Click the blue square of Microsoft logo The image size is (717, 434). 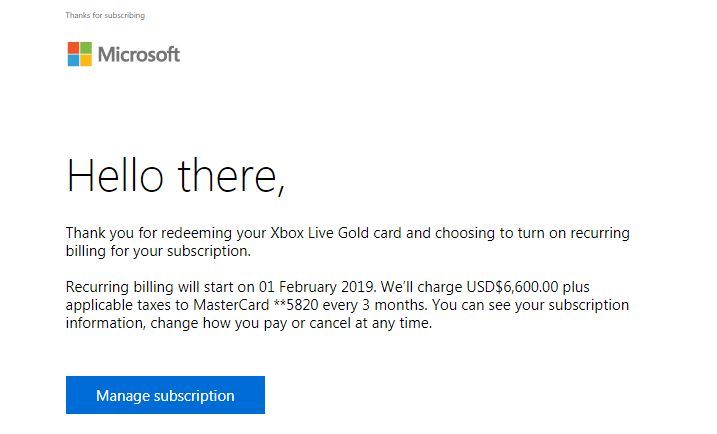click(73, 60)
